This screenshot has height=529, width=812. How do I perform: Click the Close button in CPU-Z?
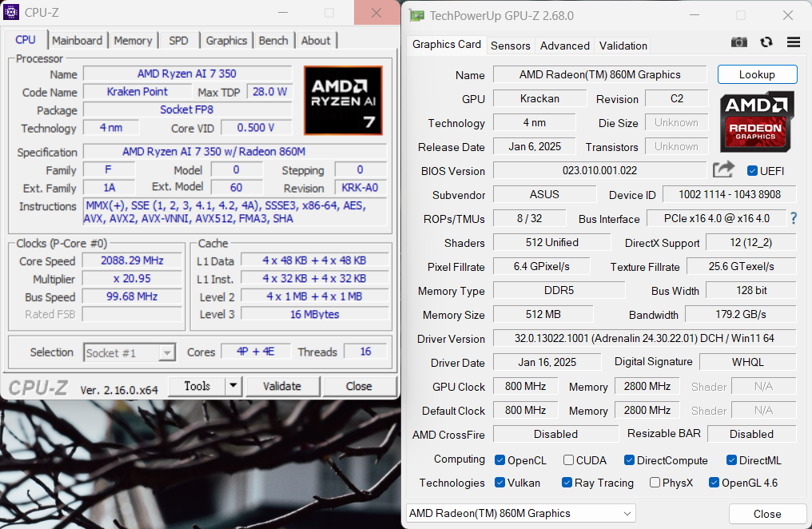[359, 386]
